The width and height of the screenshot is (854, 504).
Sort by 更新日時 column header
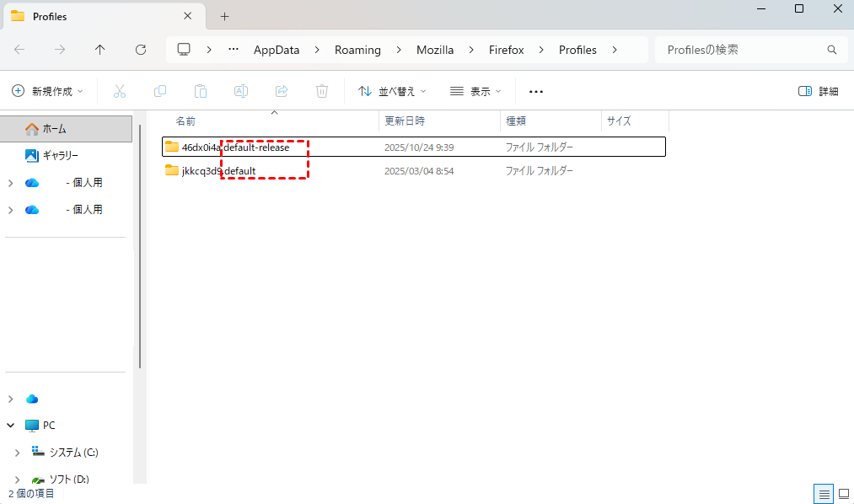(x=405, y=121)
